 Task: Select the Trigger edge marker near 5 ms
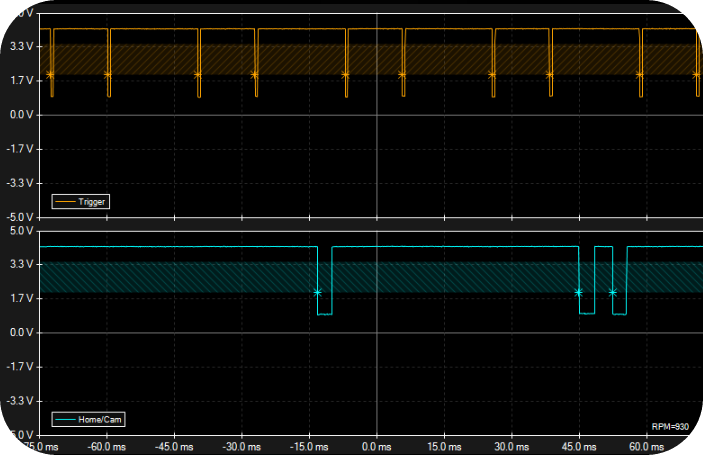(402, 75)
